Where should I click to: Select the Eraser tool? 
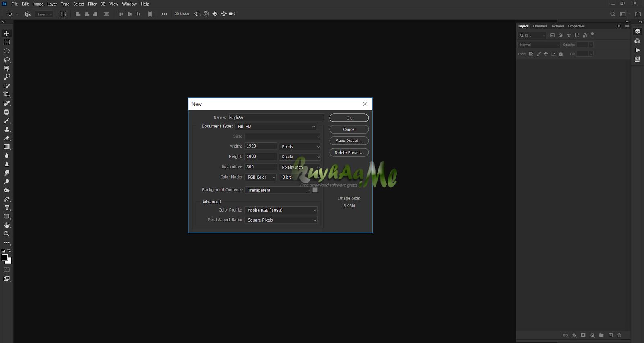pos(7,138)
